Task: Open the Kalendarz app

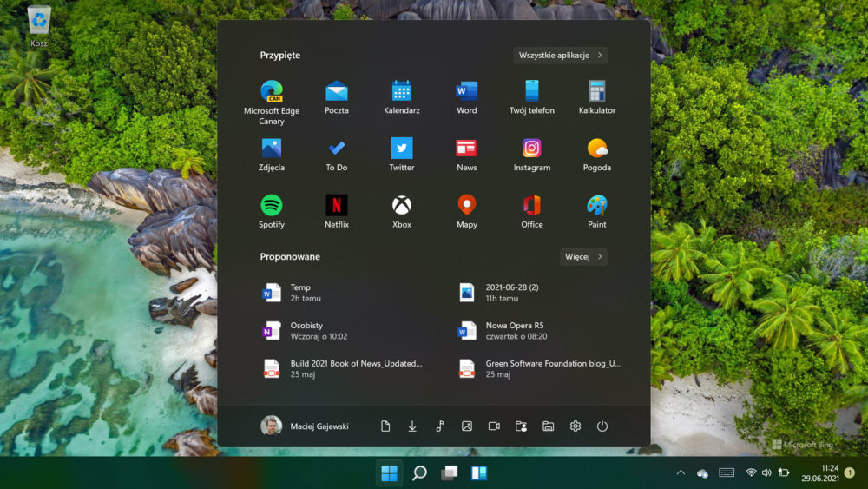Action: [x=401, y=97]
